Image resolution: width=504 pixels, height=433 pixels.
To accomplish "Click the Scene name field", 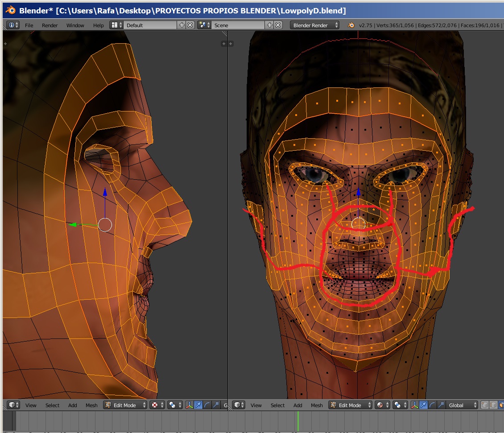I will (239, 25).
